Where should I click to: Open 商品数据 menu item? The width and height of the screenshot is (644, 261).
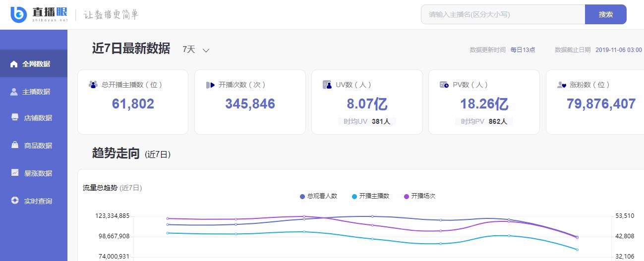click(34, 146)
